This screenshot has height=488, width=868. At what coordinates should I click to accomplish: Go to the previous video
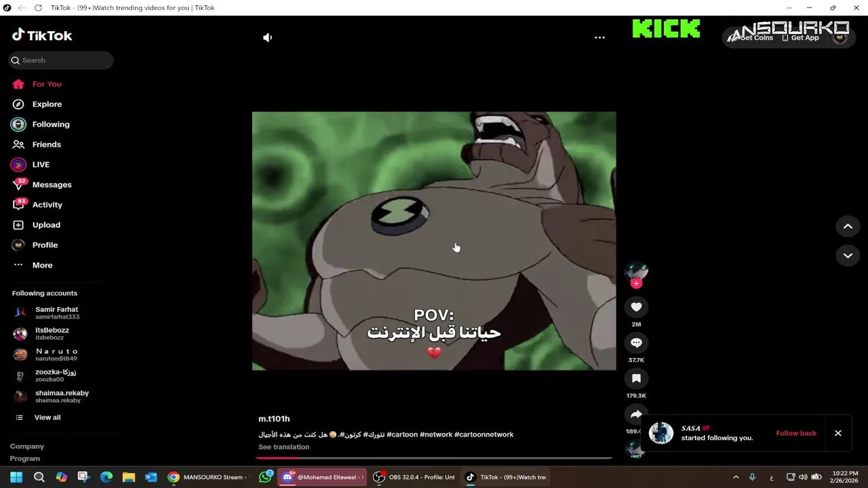(848, 226)
